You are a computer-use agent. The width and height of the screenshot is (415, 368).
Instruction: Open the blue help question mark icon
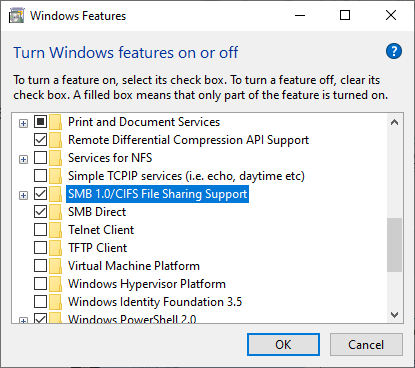click(x=394, y=51)
